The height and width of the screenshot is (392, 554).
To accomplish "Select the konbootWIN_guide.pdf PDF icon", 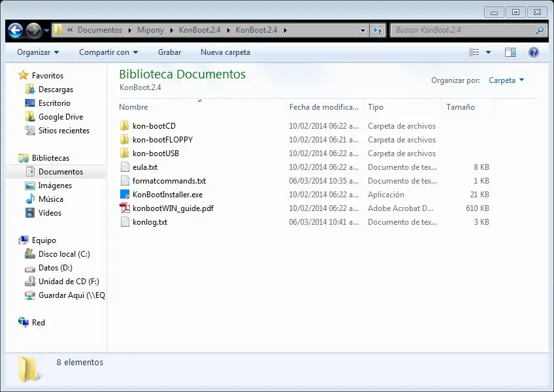I will click(x=125, y=208).
